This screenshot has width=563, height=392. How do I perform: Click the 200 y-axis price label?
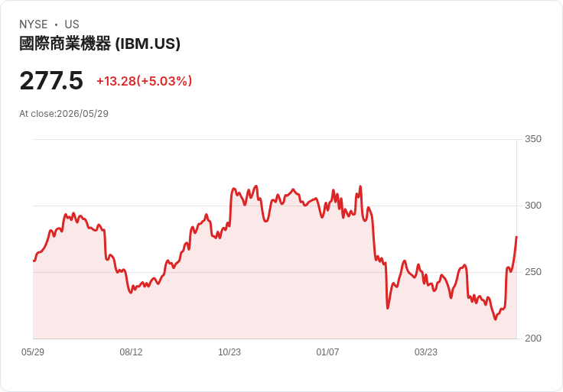pyautogui.click(x=533, y=339)
